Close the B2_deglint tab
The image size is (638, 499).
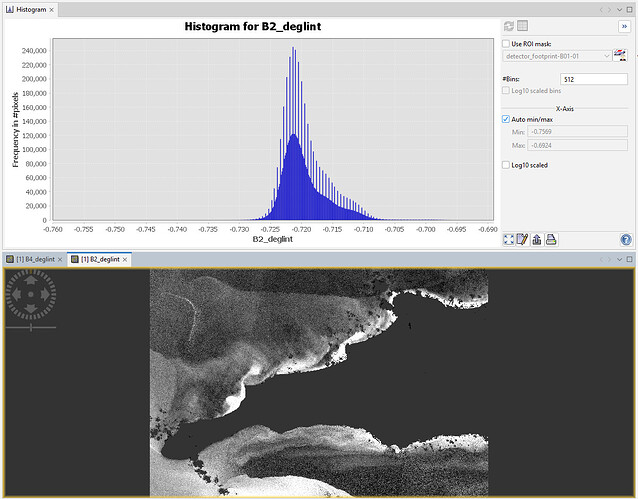point(126,259)
